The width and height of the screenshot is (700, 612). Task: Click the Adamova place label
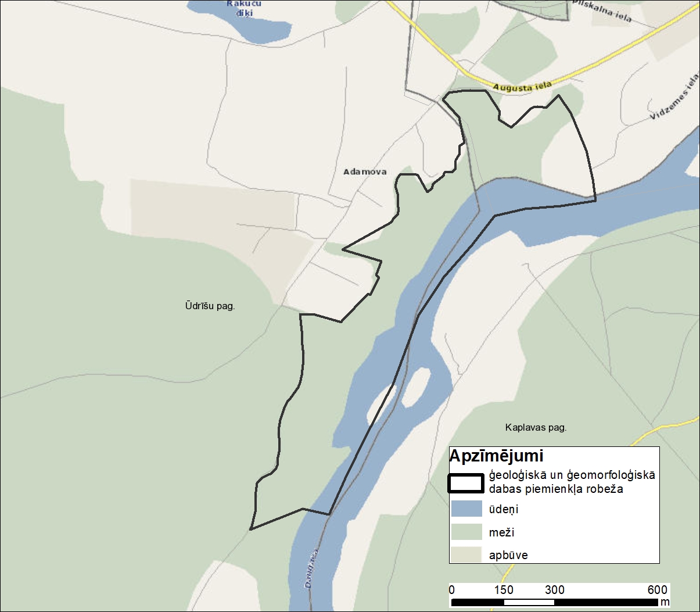(364, 172)
